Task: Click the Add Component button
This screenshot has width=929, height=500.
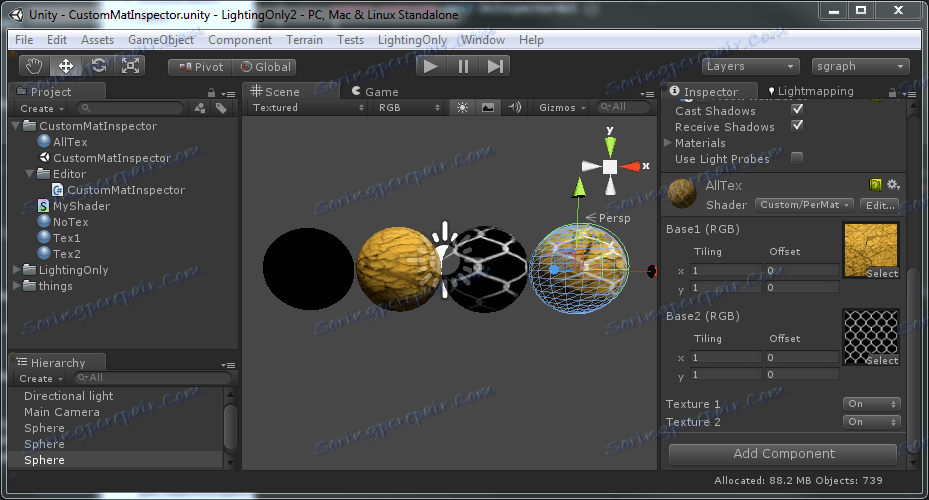Action: [783, 454]
